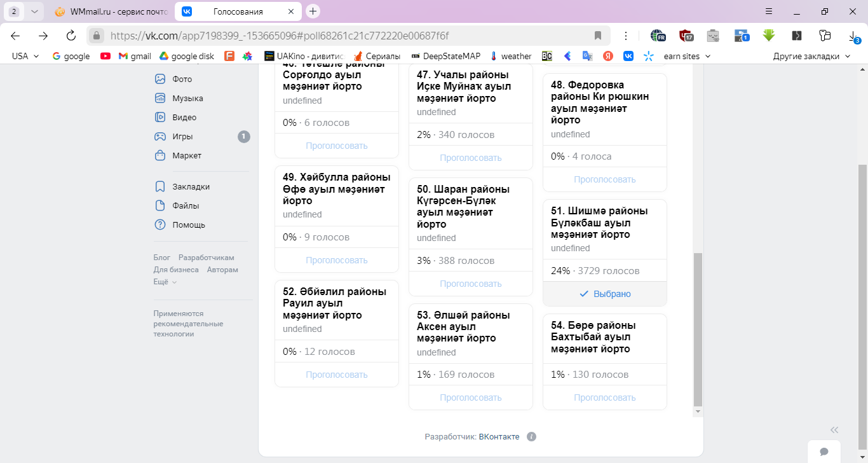The height and width of the screenshot is (463, 868).
Task: Click the info icon next to ВКонтакте
Action: pos(532,437)
